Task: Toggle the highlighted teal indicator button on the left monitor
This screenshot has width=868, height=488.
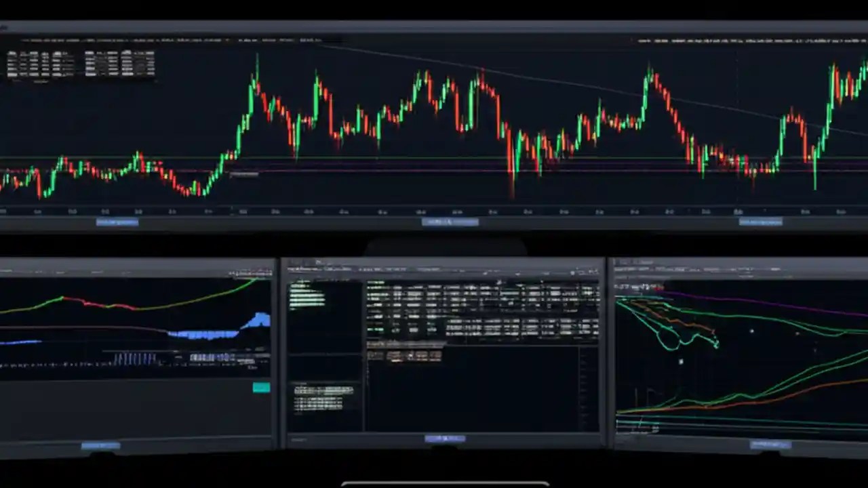Action: tap(262, 387)
